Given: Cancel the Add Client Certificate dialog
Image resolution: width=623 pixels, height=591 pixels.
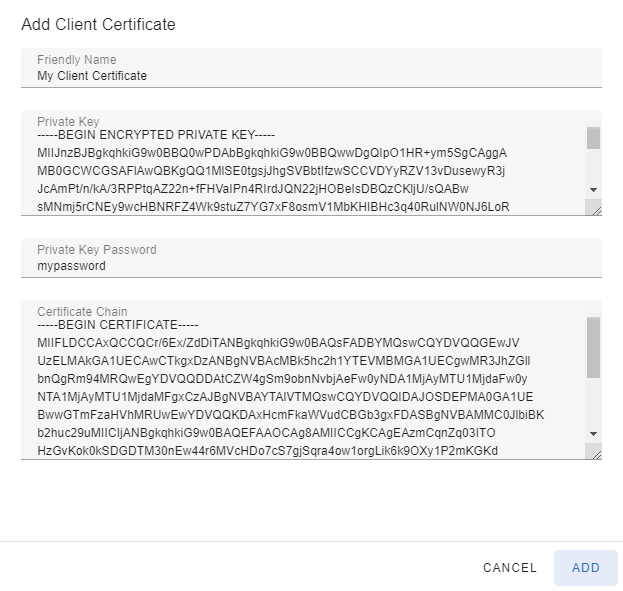Looking at the screenshot, I should tap(510, 568).
